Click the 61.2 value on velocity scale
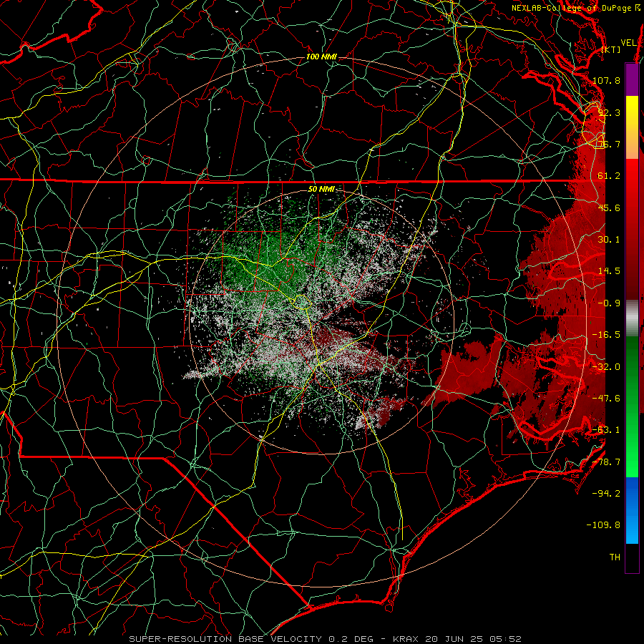 pyautogui.click(x=609, y=176)
